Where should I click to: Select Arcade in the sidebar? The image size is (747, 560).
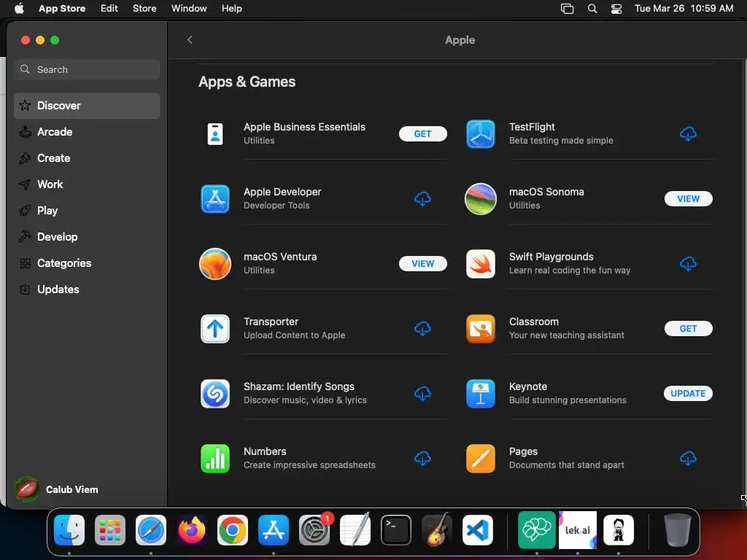pyautogui.click(x=87, y=131)
